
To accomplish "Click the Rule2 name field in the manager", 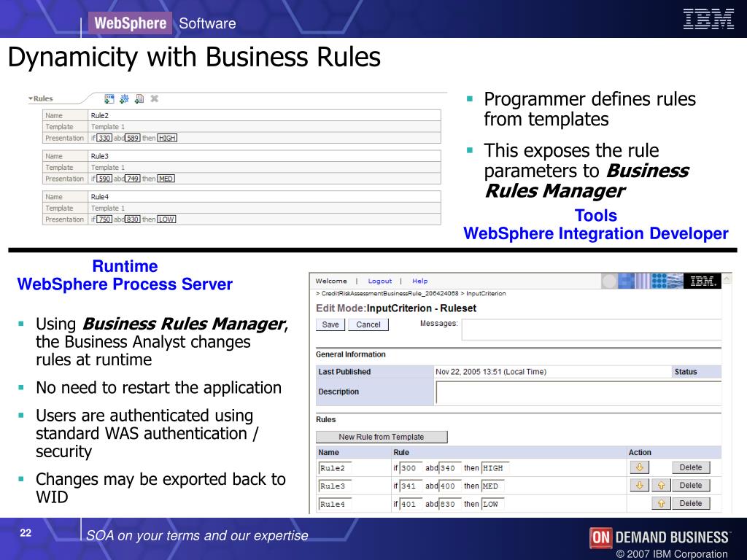I will coord(335,468).
